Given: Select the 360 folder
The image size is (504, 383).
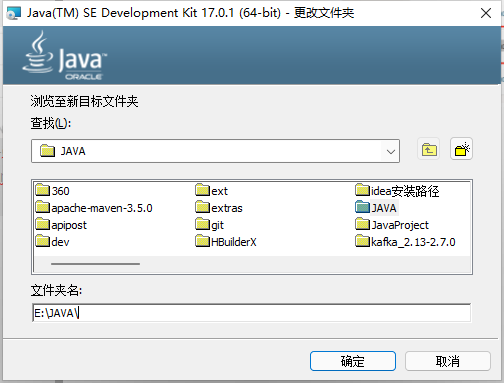Looking at the screenshot, I should (x=53, y=191).
